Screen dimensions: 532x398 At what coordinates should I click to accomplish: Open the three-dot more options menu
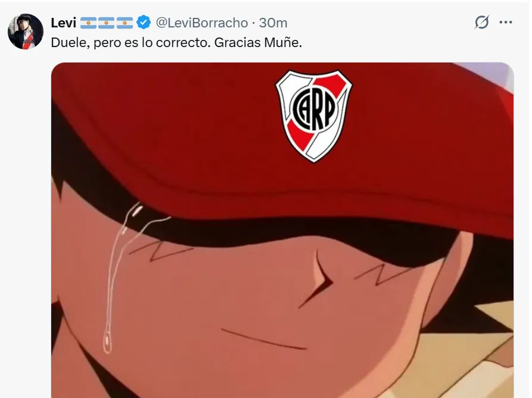(506, 23)
